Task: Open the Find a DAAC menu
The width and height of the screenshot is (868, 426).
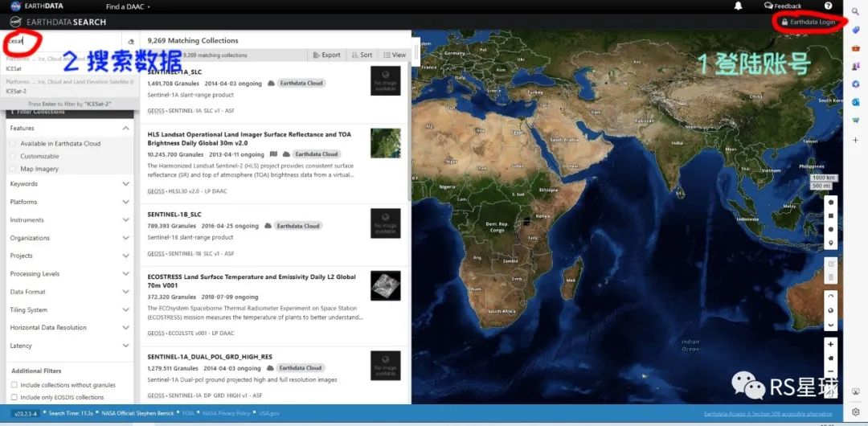Action: [128, 6]
